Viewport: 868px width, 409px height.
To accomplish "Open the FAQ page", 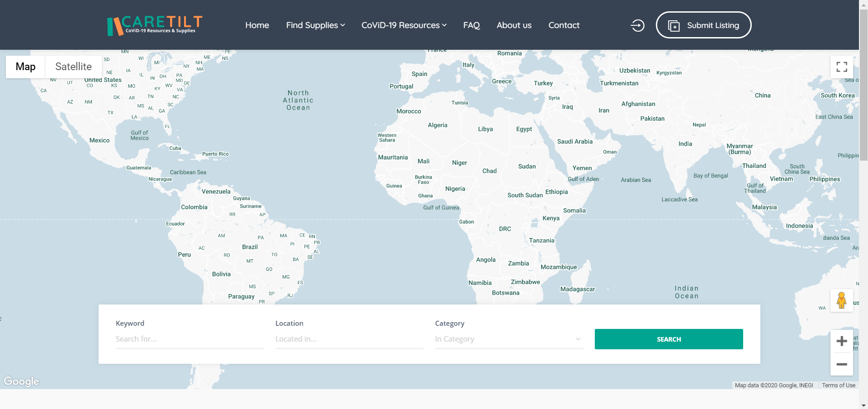I will pyautogui.click(x=471, y=25).
